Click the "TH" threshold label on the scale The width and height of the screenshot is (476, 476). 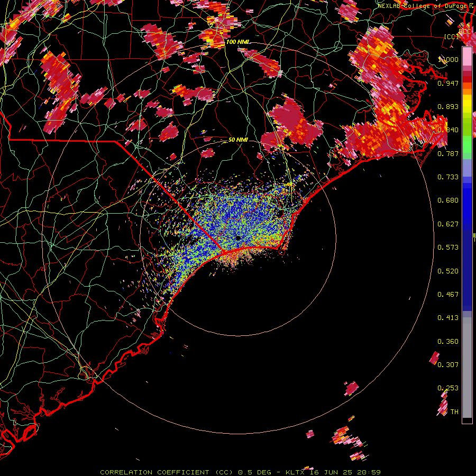tap(454, 412)
